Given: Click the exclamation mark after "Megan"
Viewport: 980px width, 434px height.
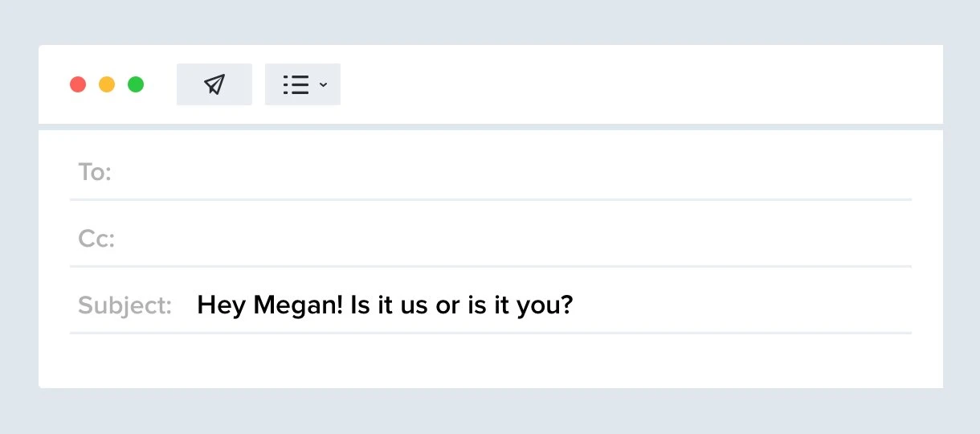Looking at the screenshot, I should 344,305.
